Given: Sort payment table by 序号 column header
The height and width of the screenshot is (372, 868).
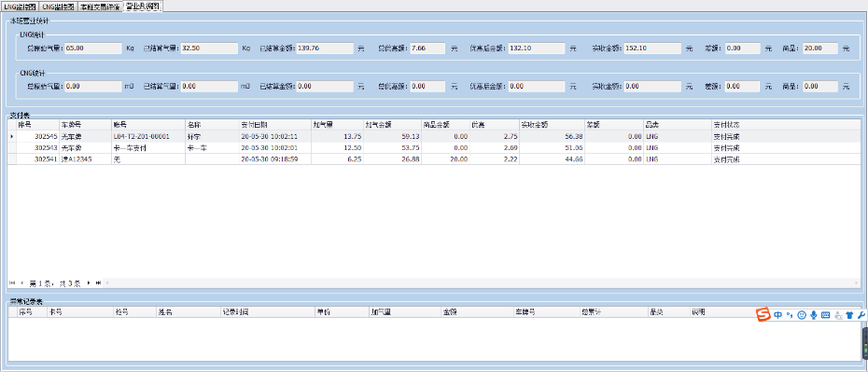Looking at the screenshot, I should (x=37, y=126).
